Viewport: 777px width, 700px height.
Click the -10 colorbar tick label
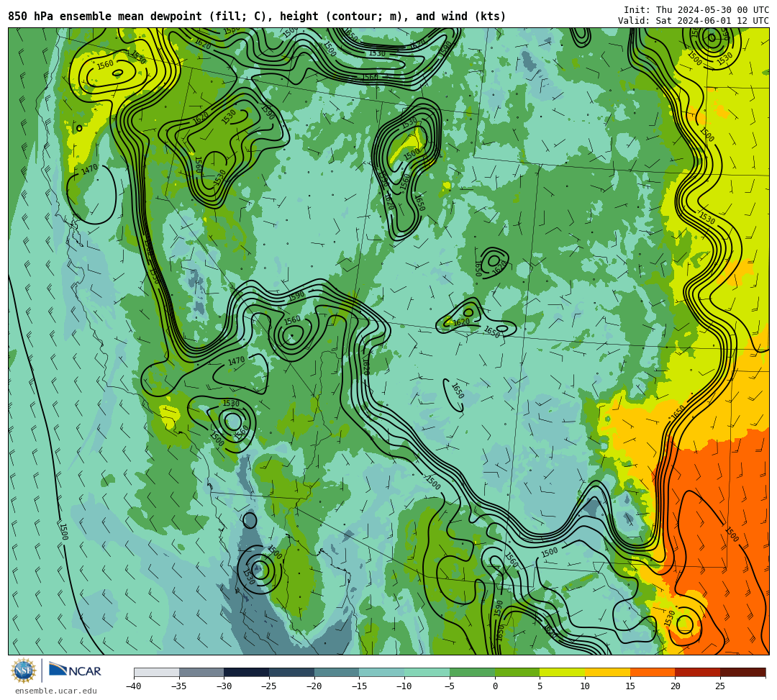pos(404,686)
